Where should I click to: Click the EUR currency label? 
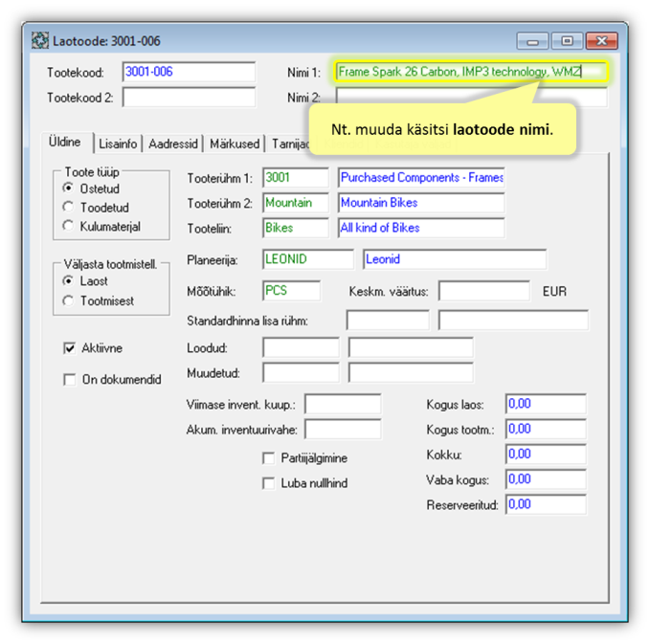(554, 291)
